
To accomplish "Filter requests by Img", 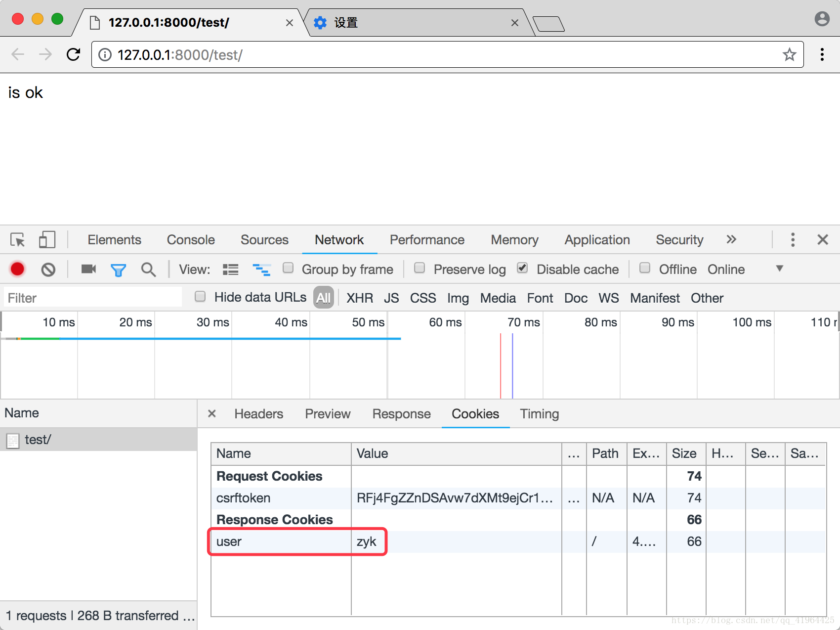I will coord(458,298).
